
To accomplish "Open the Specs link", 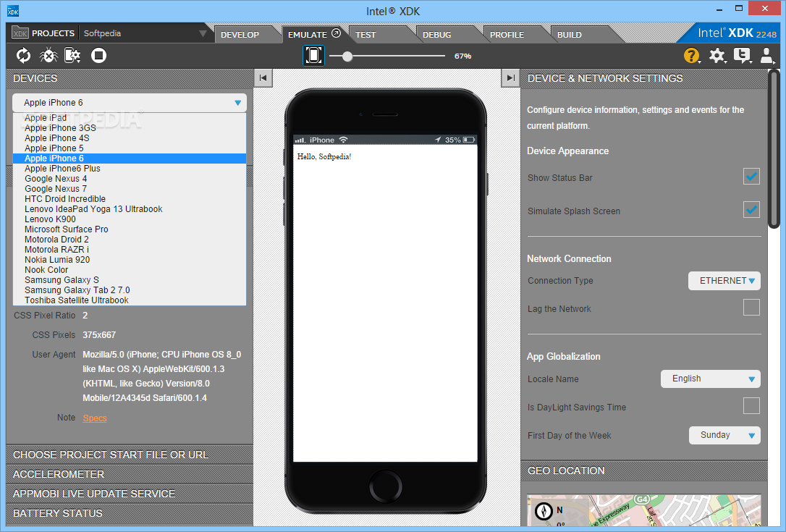I will tap(95, 418).
